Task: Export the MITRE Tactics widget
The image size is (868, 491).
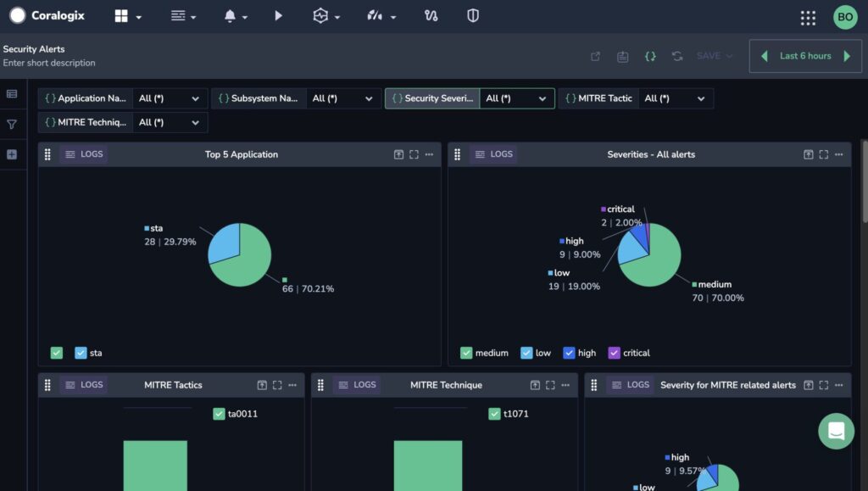Action: coord(262,385)
